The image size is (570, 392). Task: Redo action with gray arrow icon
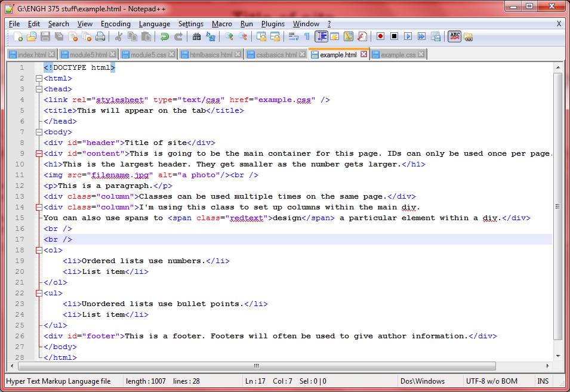click(x=178, y=36)
